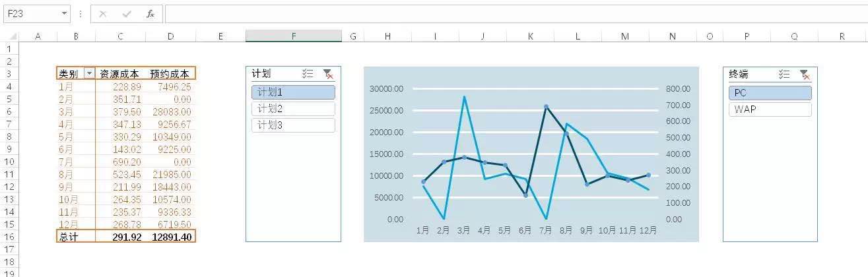
Task: Click the formula bar options dots handle
Action: 80,14
